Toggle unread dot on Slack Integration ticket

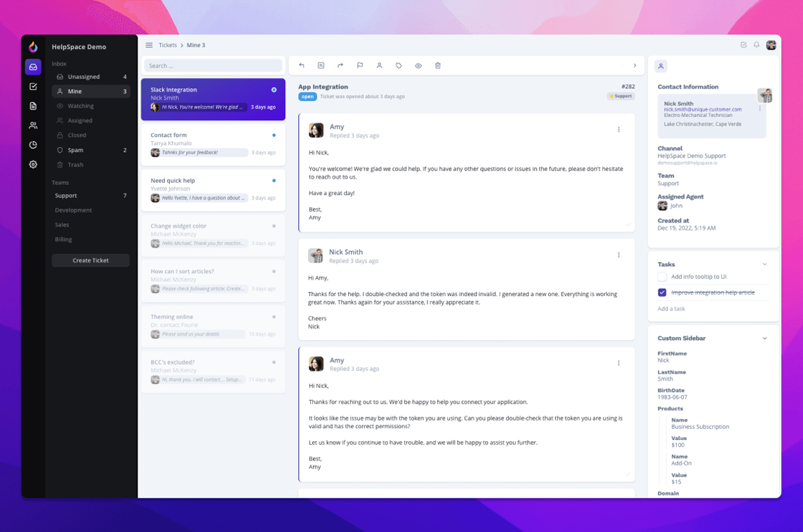(x=274, y=90)
